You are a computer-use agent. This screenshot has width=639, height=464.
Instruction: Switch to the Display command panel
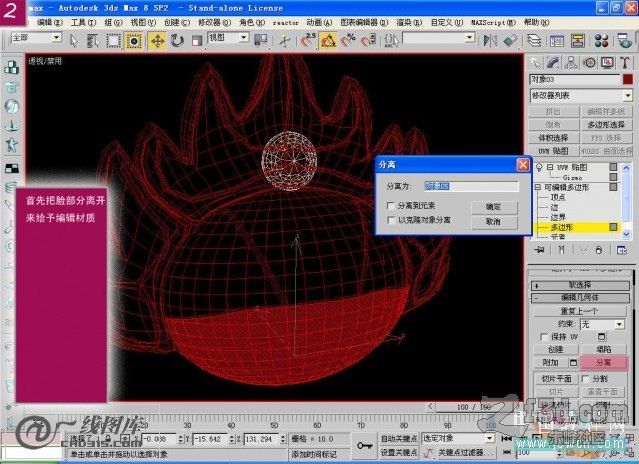point(607,62)
